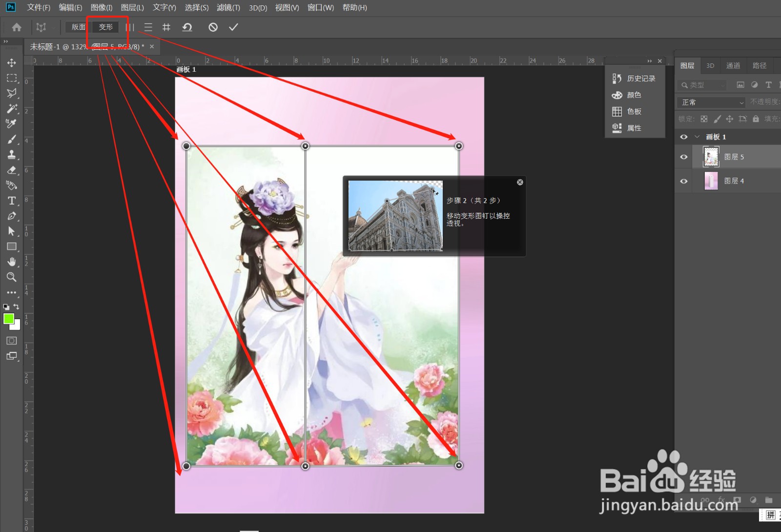
Task: Select the Rectangular Marquee tool
Action: [x=12, y=78]
